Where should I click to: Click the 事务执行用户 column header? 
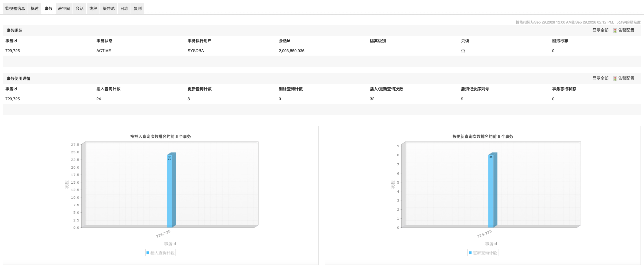pos(199,41)
